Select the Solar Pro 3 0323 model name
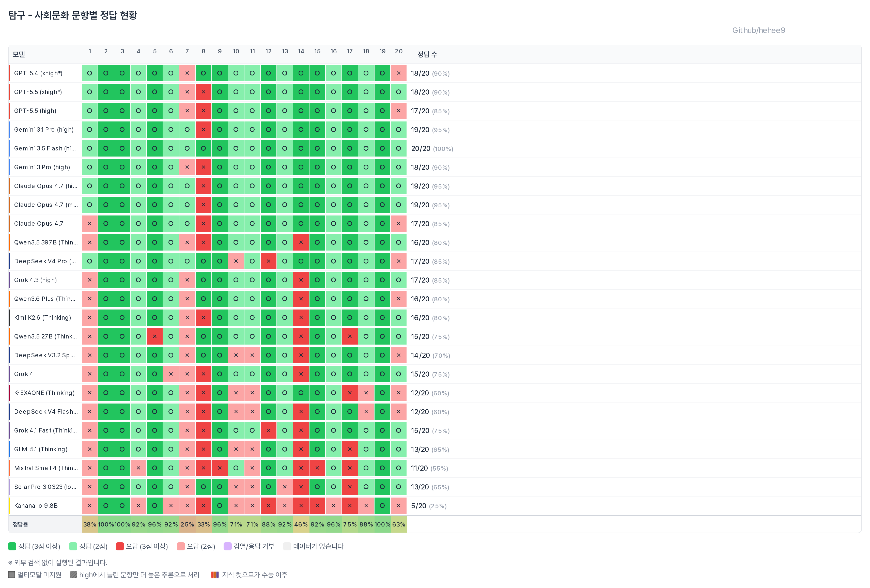The image size is (870, 588). pos(45,487)
